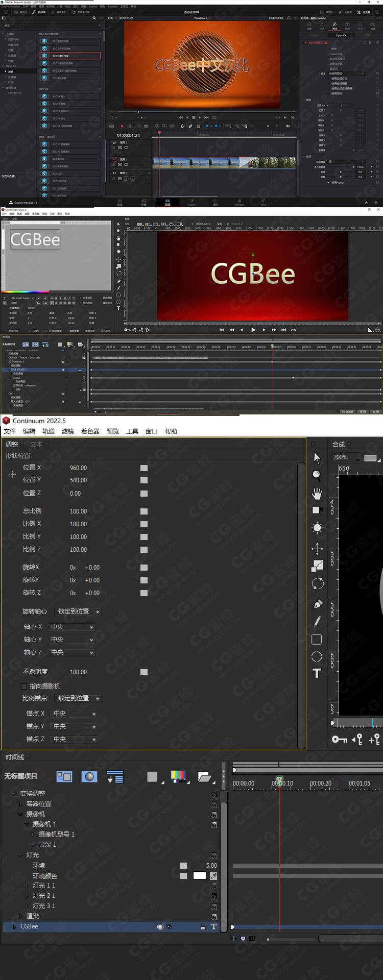Toggle 指向摄影机 checkbox
The width and height of the screenshot is (383, 980).
pyautogui.click(x=24, y=687)
